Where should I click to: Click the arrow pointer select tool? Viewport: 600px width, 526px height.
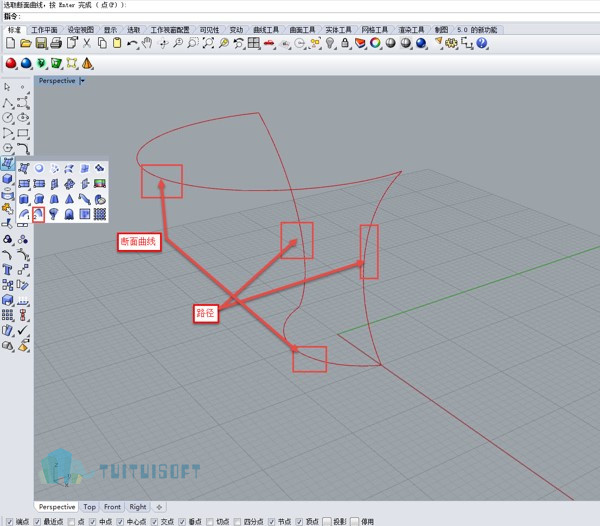coord(7,87)
